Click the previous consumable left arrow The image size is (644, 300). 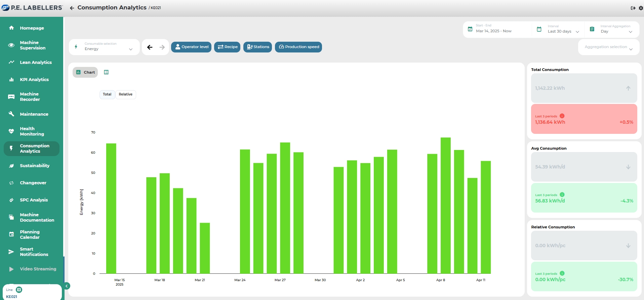tap(150, 47)
